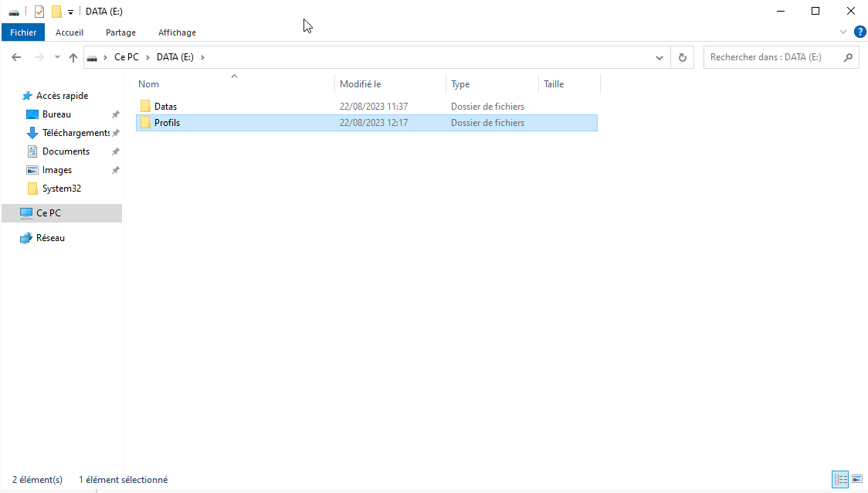
Task: Open the Fichier menu tab
Action: coord(23,32)
